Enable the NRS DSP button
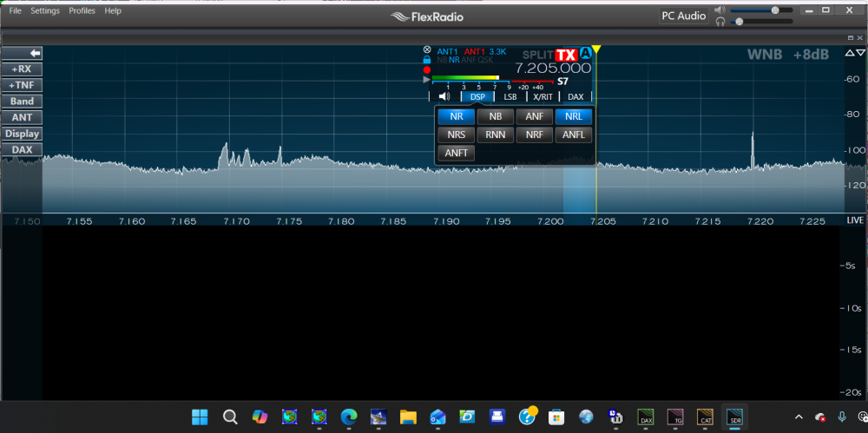Image resolution: width=868 pixels, height=433 pixels. pos(457,134)
